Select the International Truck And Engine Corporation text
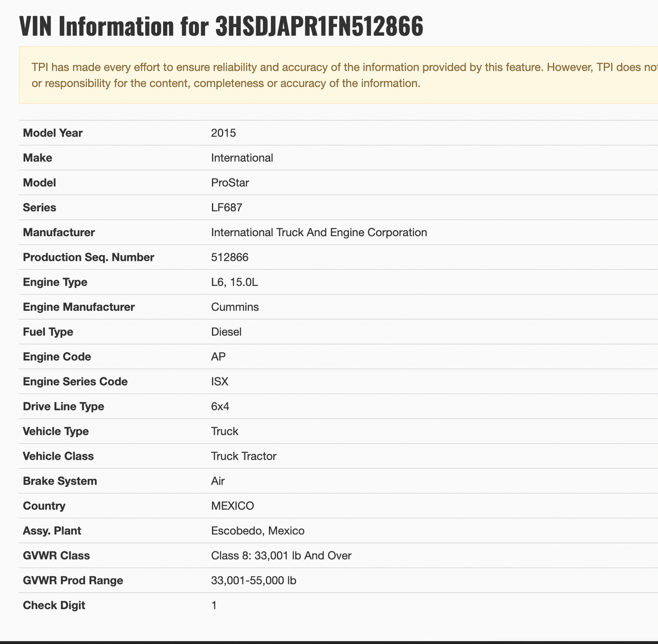This screenshot has height=644, width=658. tap(319, 233)
